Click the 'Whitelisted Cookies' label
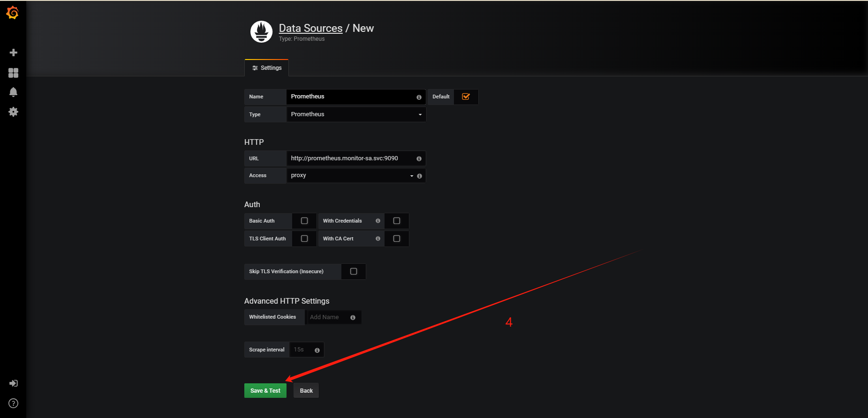Screen dimensions: 868x418 click(x=272, y=317)
